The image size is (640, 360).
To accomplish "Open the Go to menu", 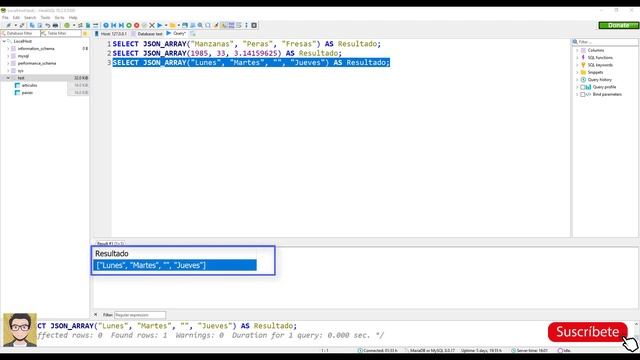I will (x=59, y=18).
